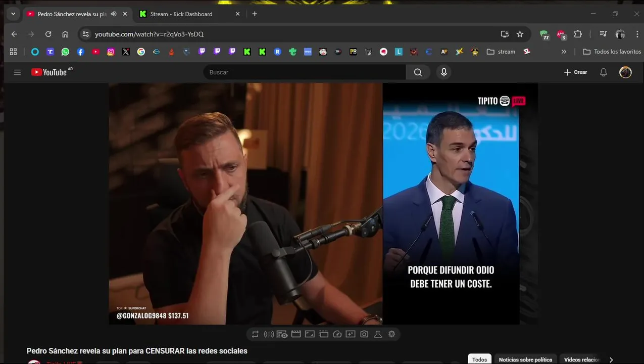The image size is (644, 364).
Task: Click the site information icon in address bar
Action: (x=85, y=34)
